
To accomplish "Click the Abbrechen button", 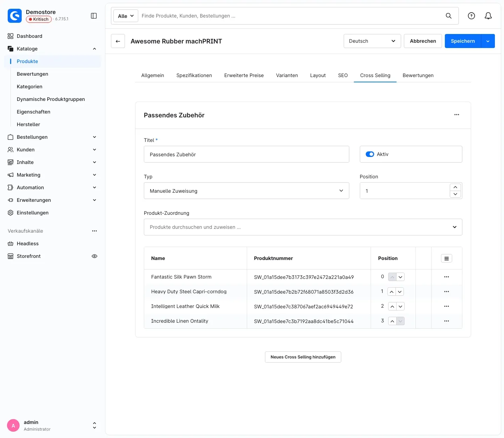I will click(x=423, y=41).
